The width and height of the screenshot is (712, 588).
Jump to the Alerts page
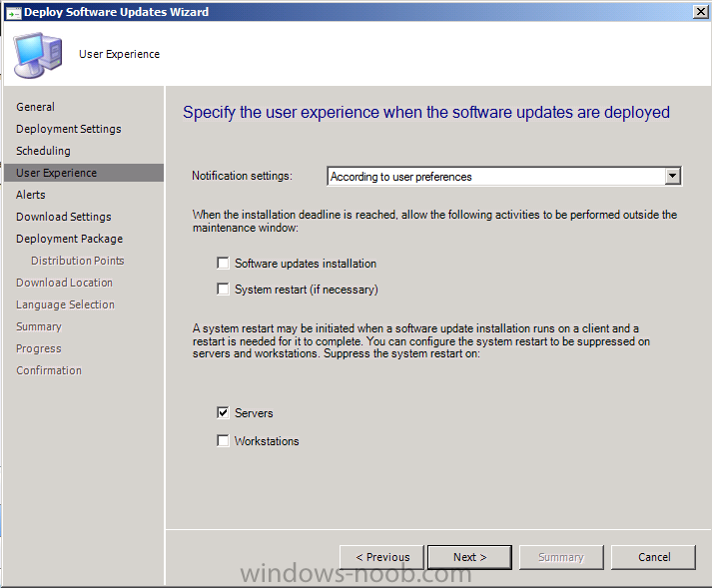click(30, 195)
